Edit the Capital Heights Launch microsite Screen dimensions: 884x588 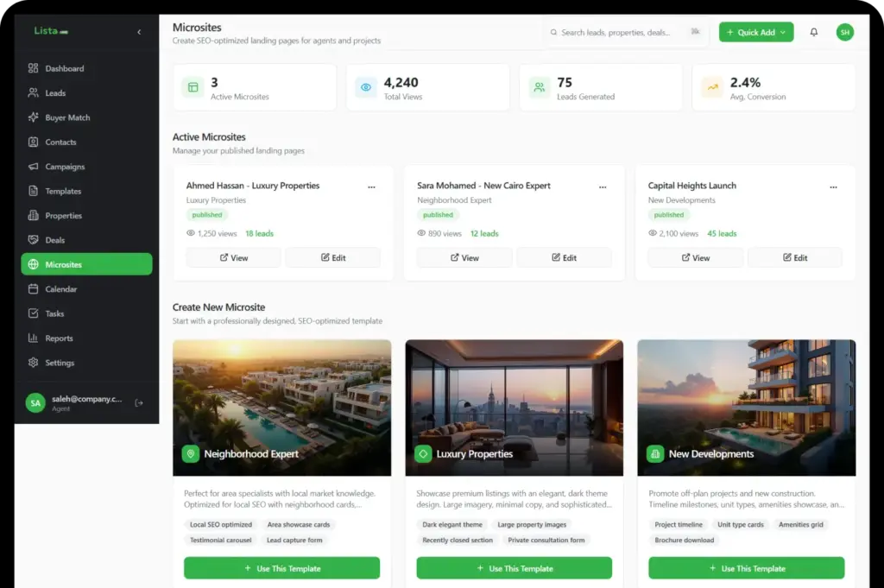pos(794,257)
